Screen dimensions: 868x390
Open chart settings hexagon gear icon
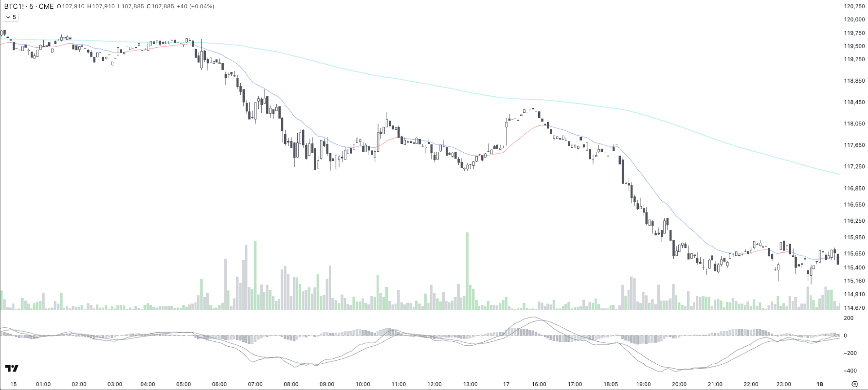tap(854, 384)
